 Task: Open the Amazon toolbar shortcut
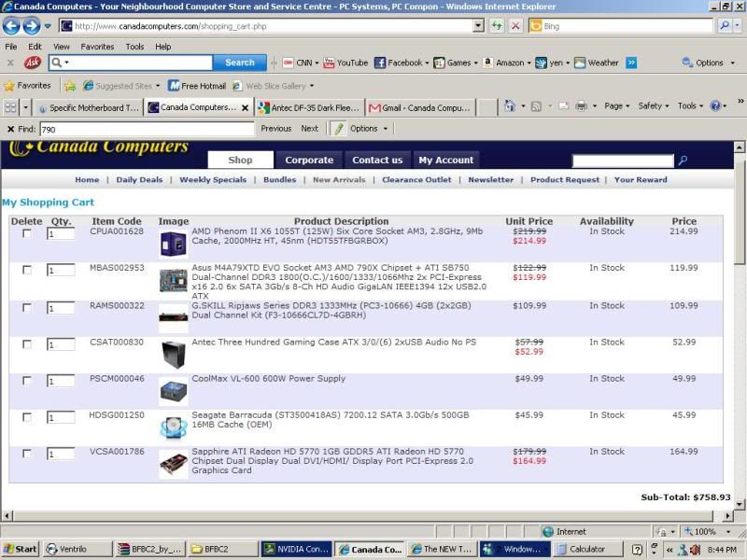[506, 63]
